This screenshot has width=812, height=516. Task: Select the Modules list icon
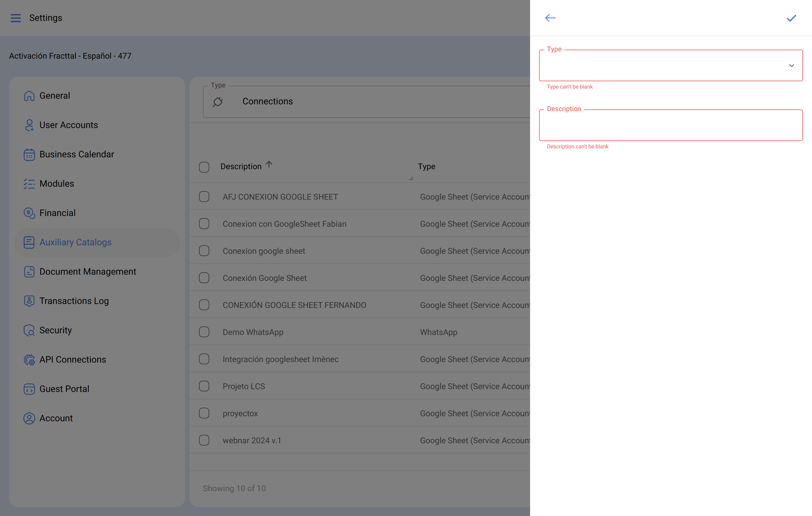point(29,184)
